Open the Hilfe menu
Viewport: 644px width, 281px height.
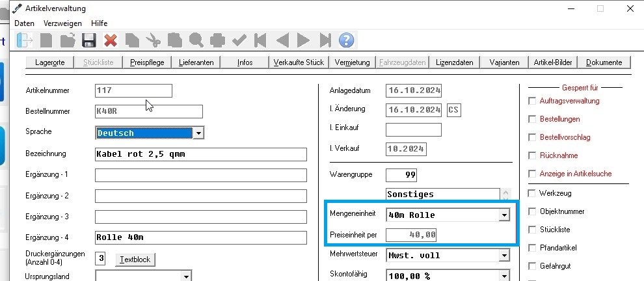[100, 23]
